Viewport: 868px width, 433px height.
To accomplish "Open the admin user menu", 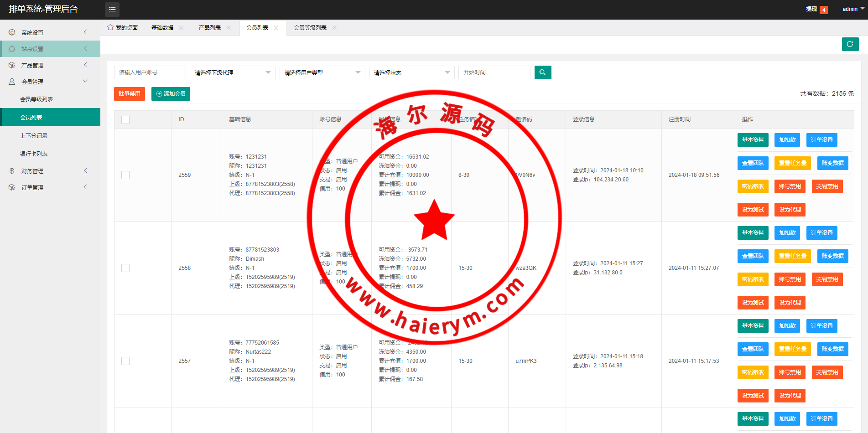I will click(852, 9).
